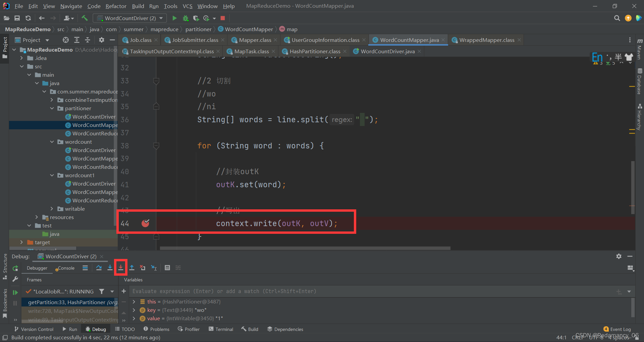Toggle the 半 half-width IME button

coord(618,57)
